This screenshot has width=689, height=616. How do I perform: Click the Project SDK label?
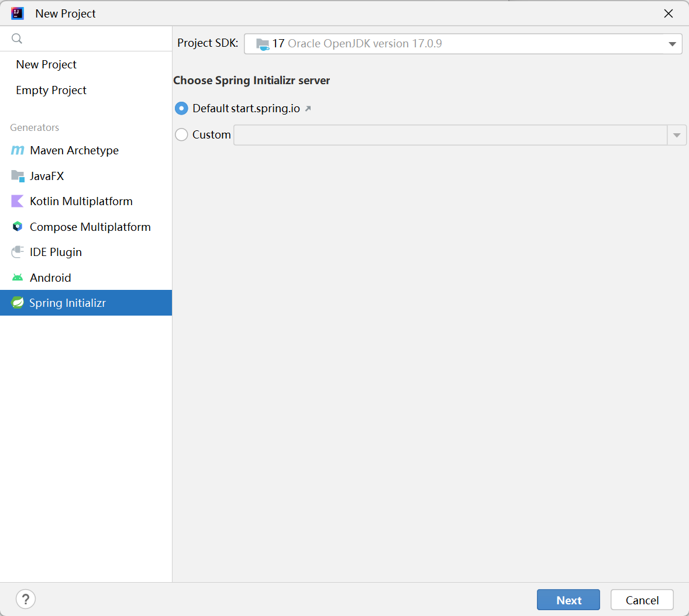[208, 43]
